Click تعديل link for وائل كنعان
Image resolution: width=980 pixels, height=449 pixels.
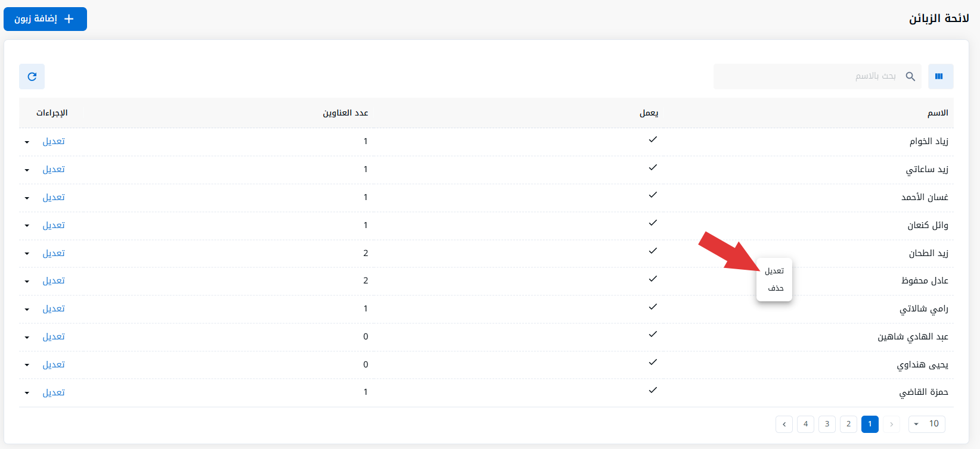pyautogui.click(x=54, y=226)
